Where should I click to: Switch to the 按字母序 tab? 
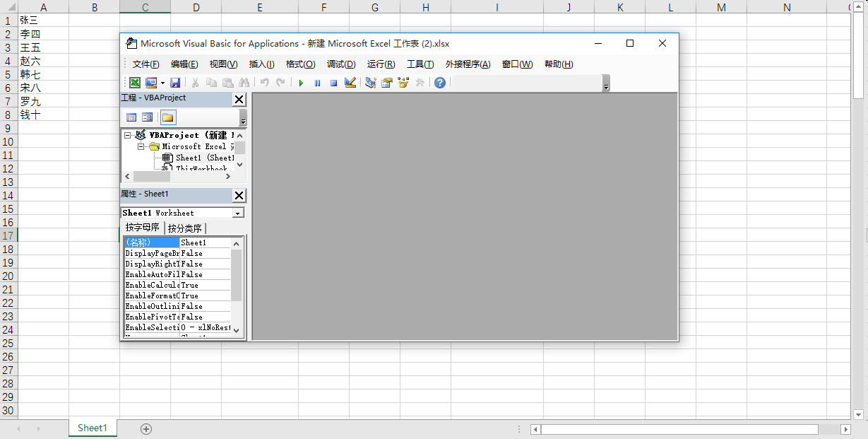(143, 228)
